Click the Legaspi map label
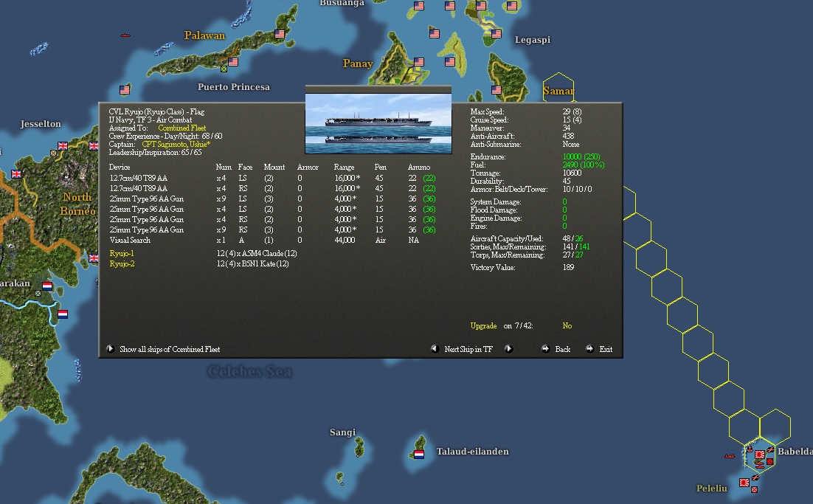813x504 pixels. [533, 40]
